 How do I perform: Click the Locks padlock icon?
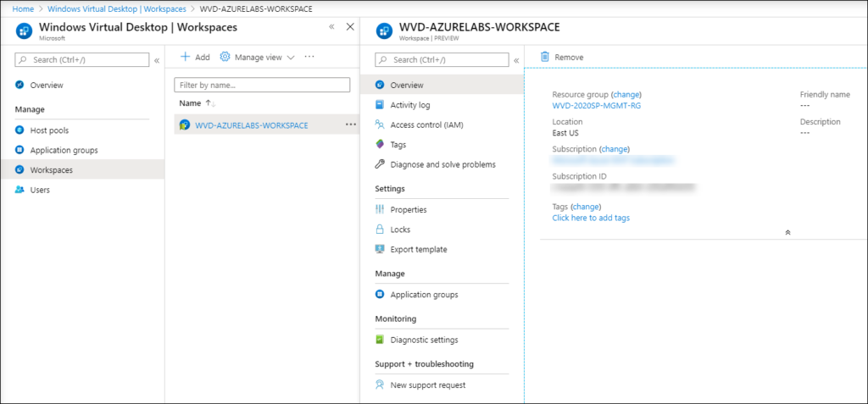coord(379,230)
